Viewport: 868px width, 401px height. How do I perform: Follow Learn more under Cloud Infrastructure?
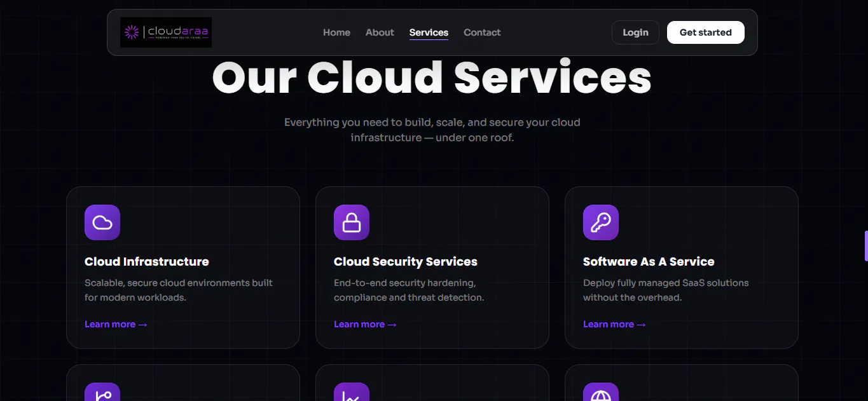(116, 324)
